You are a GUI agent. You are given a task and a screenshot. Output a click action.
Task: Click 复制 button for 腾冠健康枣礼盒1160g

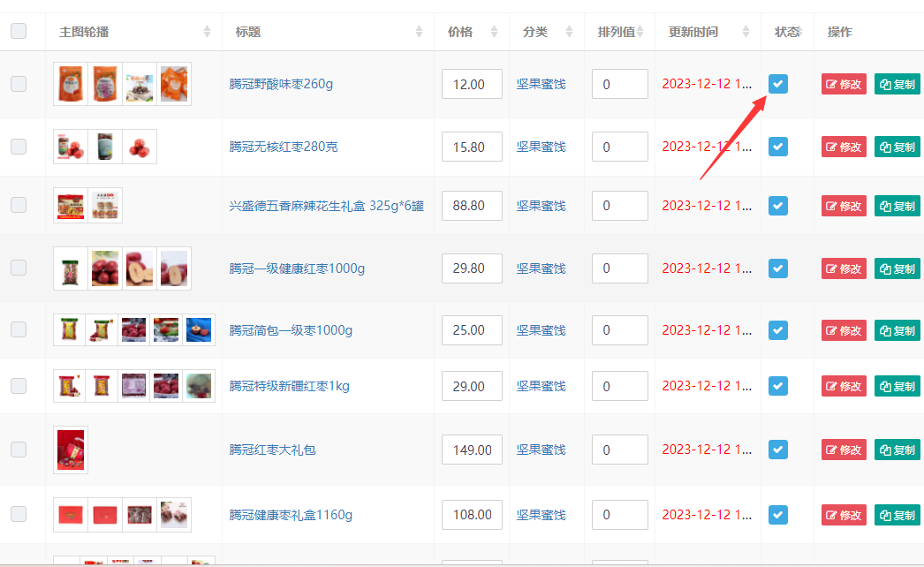[897, 515]
